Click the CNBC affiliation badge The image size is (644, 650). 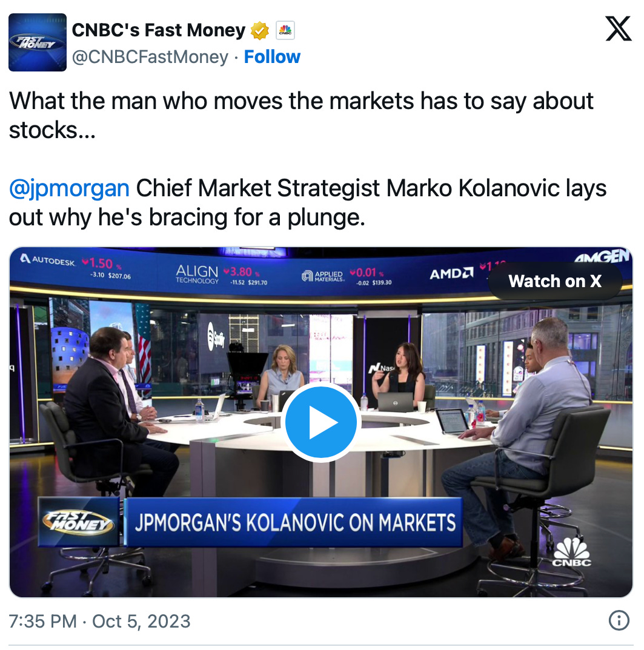click(285, 30)
